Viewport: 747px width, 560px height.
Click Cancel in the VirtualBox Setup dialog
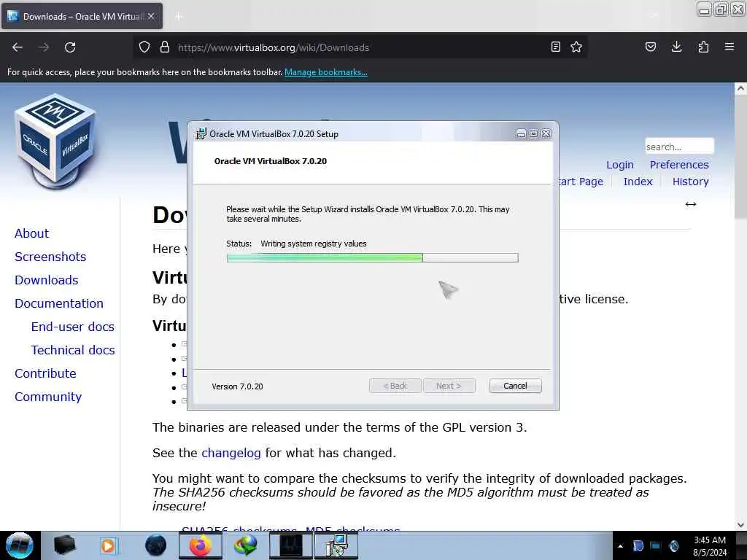tap(516, 386)
